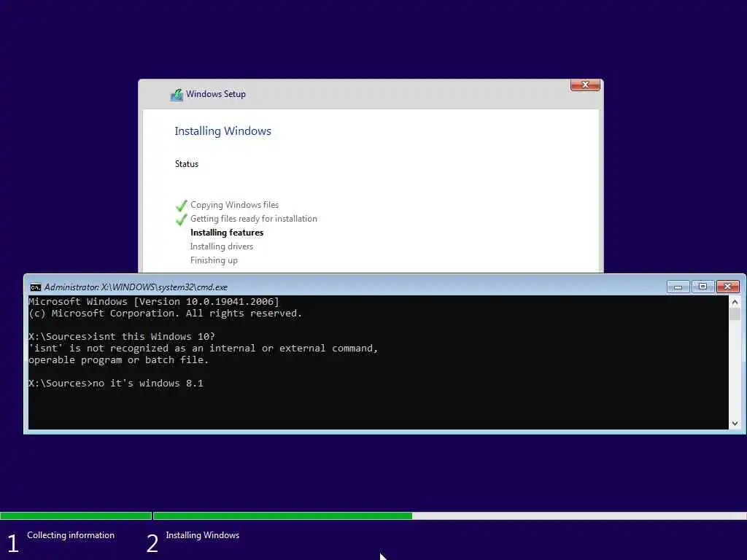
Task: Click the 'Windows Setup' title text
Action: coord(216,94)
